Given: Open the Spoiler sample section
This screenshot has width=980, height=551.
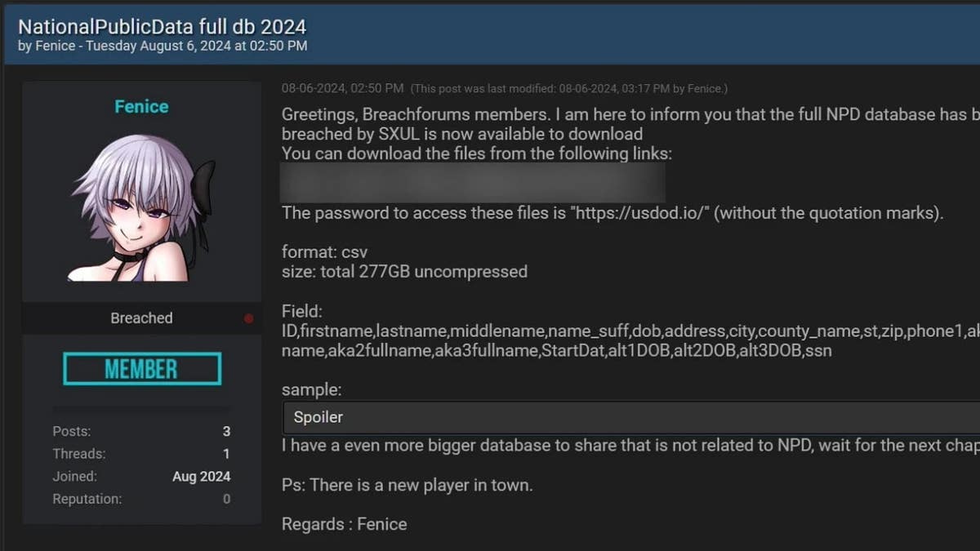Looking at the screenshot, I should click(x=318, y=417).
